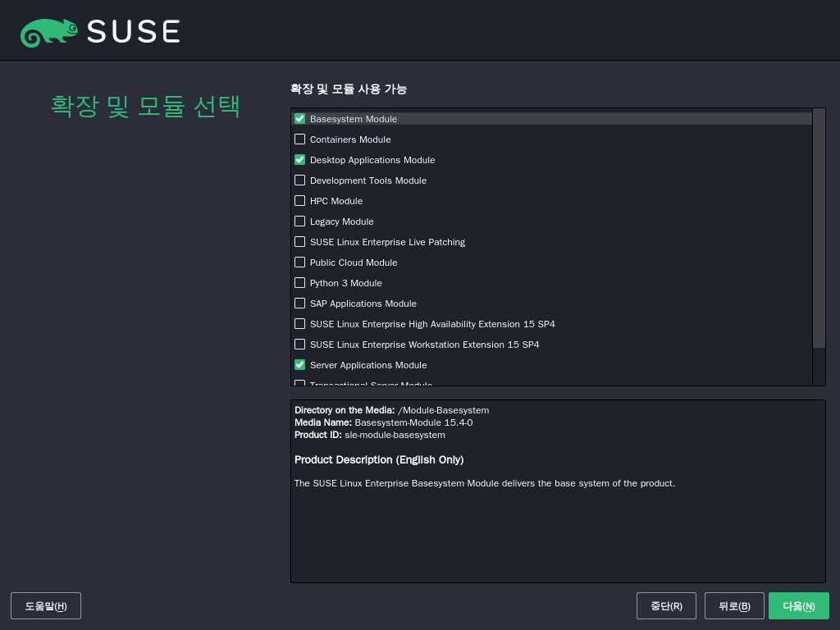The width and height of the screenshot is (840, 630).
Task: Check Workstation Extension 15 SP4 box
Action: 300,345
